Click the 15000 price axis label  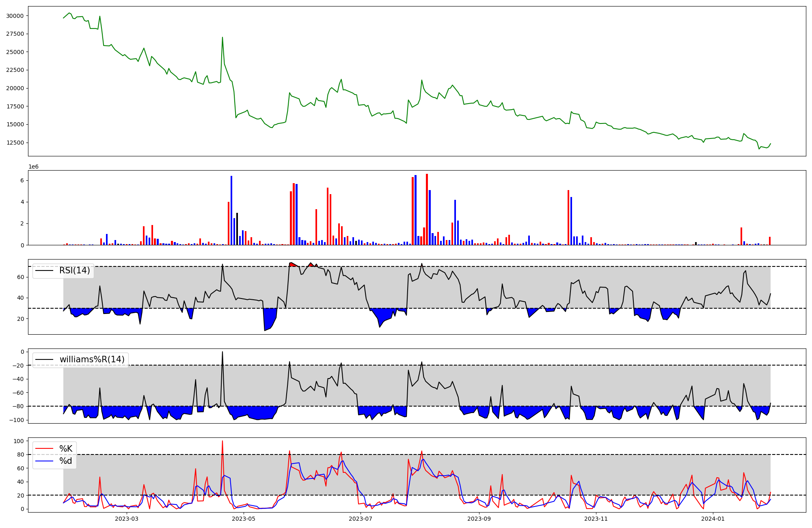15,124
